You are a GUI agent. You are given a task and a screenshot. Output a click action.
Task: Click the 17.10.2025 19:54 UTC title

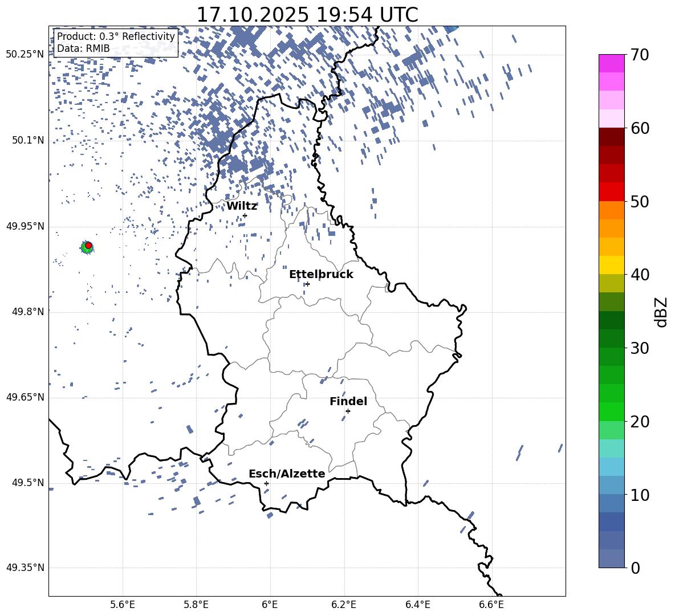click(x=307, y=15)
